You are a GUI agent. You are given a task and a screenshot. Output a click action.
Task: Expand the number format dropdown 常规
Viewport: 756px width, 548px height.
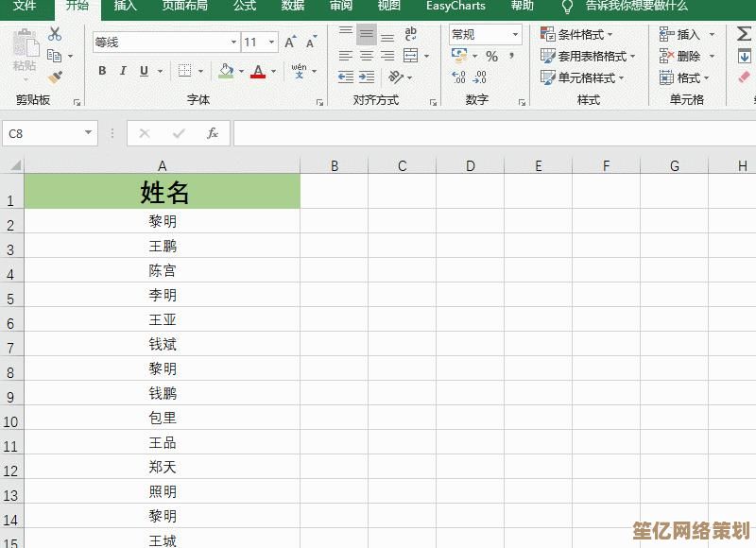(515, 34)
